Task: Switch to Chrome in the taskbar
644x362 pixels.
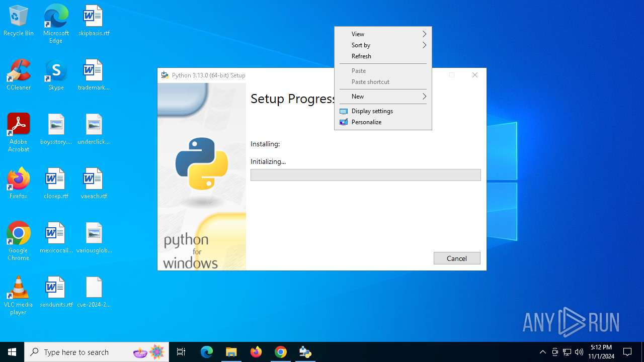Action: tap(281, 352)
